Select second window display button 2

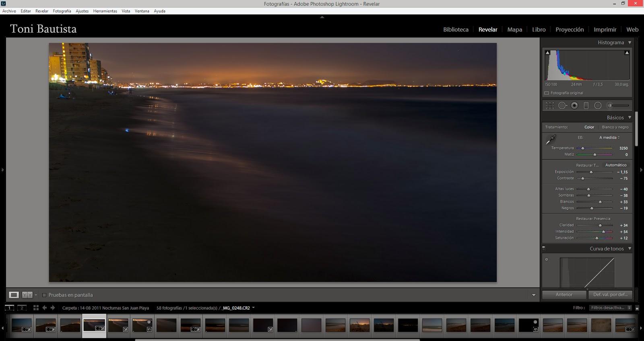(22, 308)
